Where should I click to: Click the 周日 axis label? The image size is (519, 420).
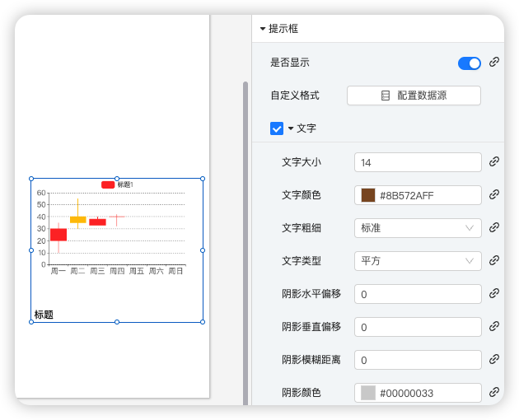[175, 271]
